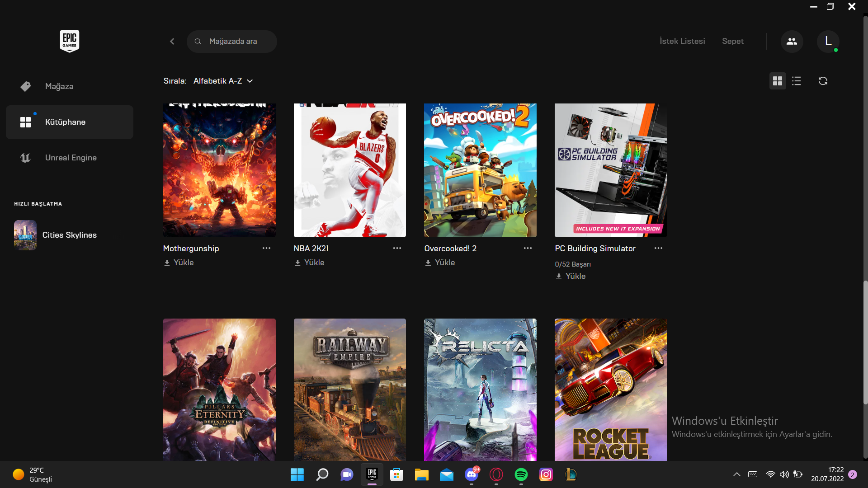
Task: Click the touch keyboard tray icon
Action: pyautogui.click(x=753, y=474)
